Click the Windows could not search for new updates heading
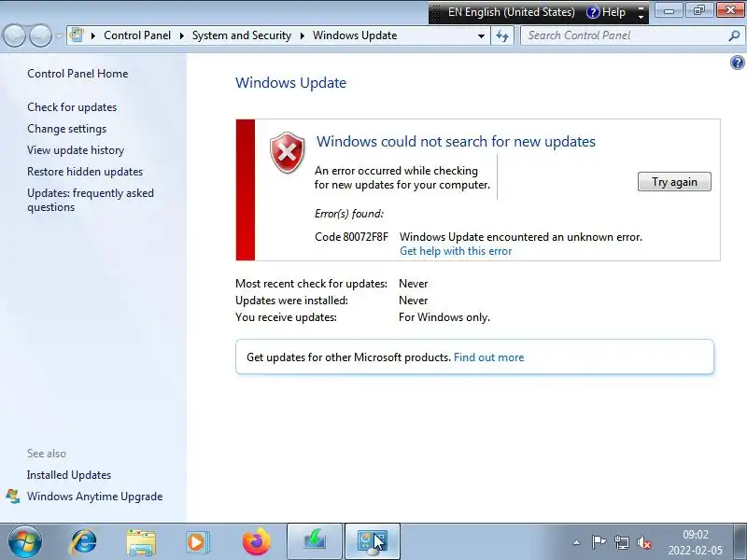Screen dimensions: 747x560 pyautogui.click(x=456, y=142)
